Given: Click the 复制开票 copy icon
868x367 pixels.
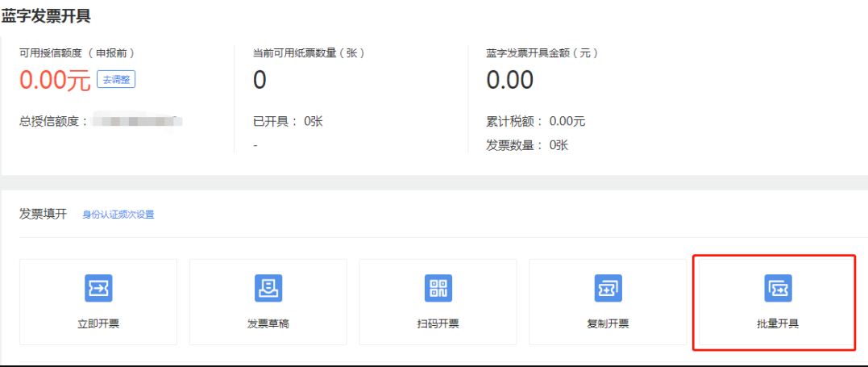Looking at the screenshot, I should click(x=608, y=288).
